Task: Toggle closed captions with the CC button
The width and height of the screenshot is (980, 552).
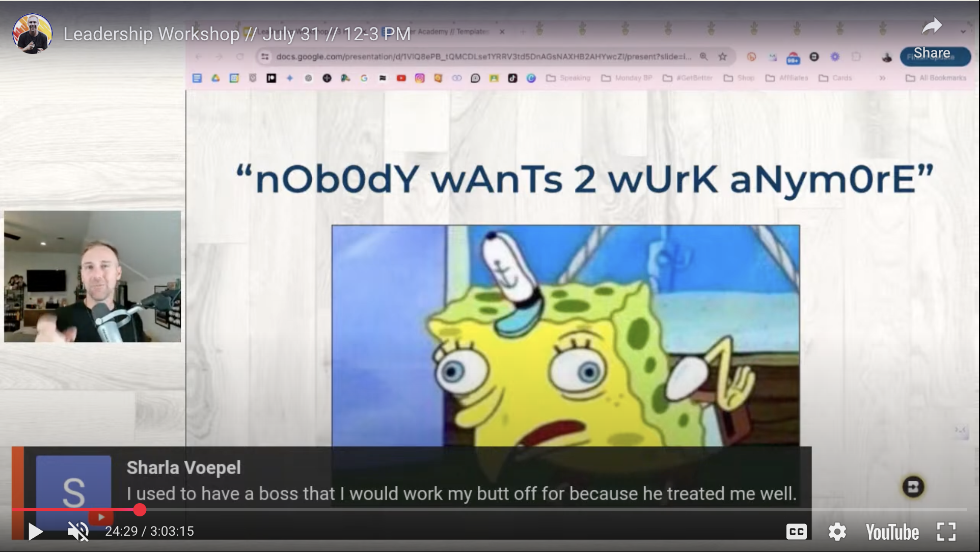Action: [796, 532]
